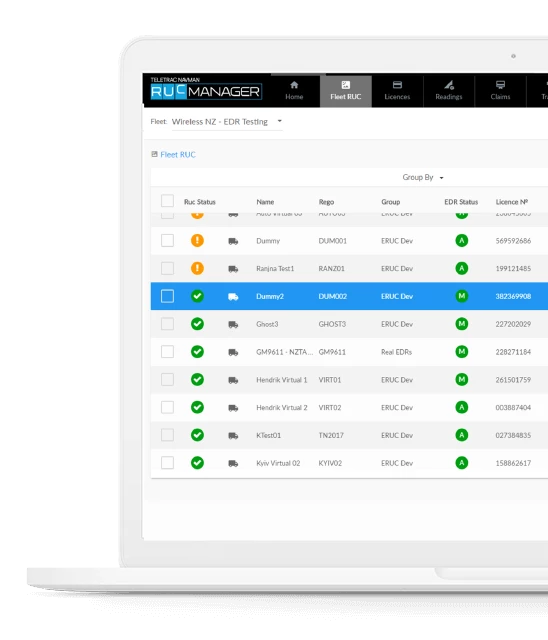
Task: Tick the select-all header checkbox
Action: tap(167, 201)
